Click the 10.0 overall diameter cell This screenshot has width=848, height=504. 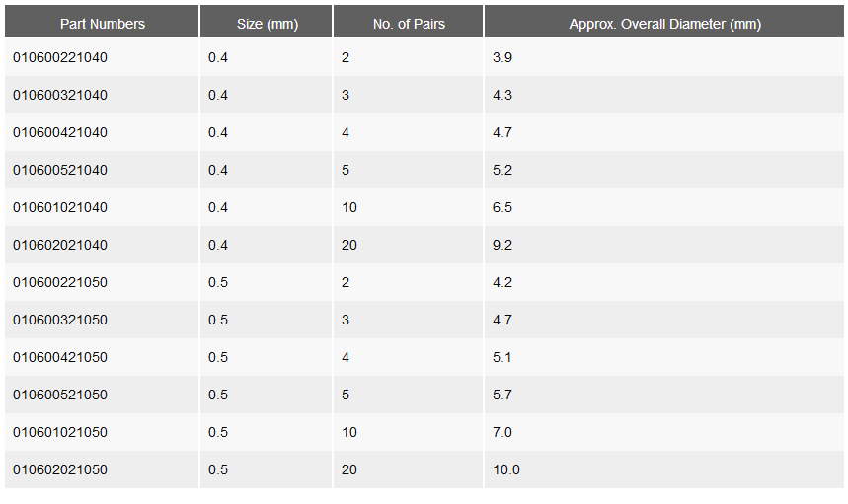pyautogui.click(x=664, y=469)
